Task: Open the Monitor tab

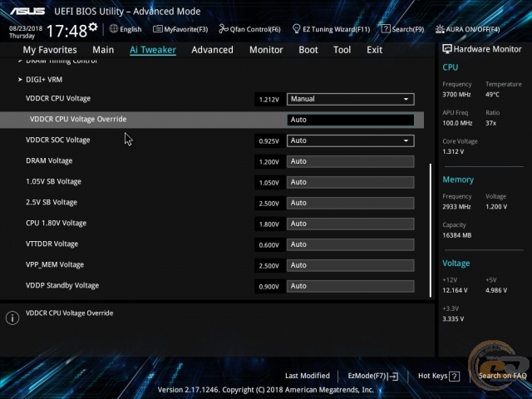Action: click(x=266, y=50)
